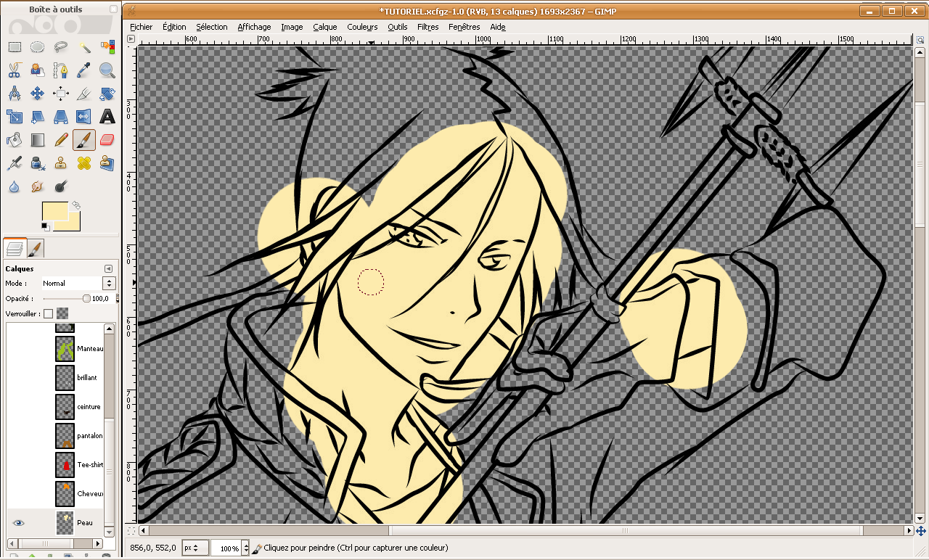The width and height of the screenshot is (929, 560).
Task: Select the Zoom magnifier tool
Action: [x=107, y=70]
